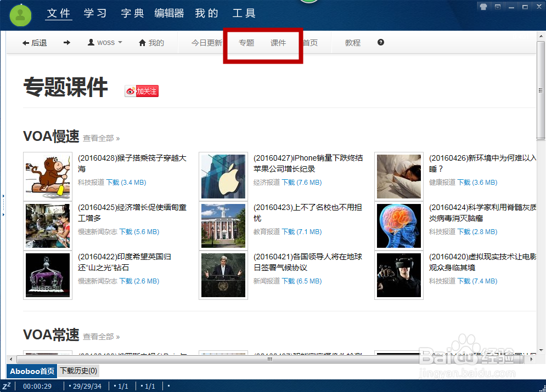Open article 经济增长促使缅甸童工增多
This screenshot has width=546, height=392.
(132, 213)
